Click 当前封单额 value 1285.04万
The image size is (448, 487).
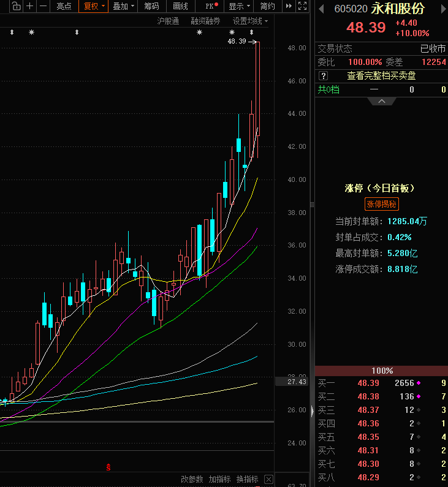click(x=408, y=221)
